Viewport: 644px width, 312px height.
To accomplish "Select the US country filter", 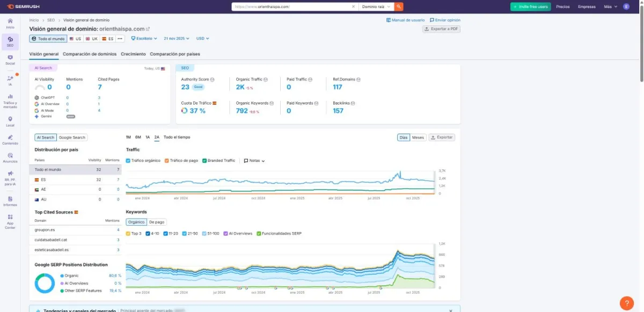I will tap(75, 39).
